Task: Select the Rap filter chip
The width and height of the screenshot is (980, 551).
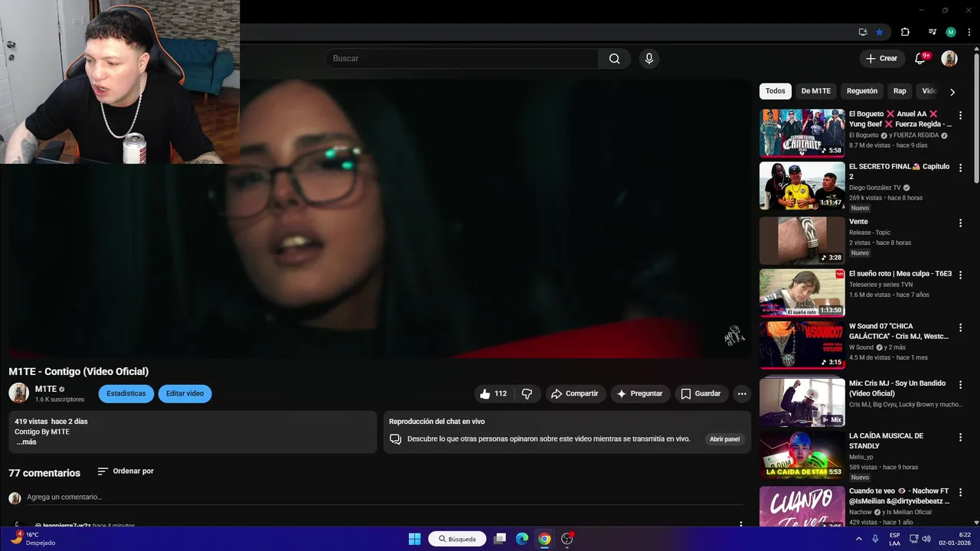Action: (x=900, y=91)
